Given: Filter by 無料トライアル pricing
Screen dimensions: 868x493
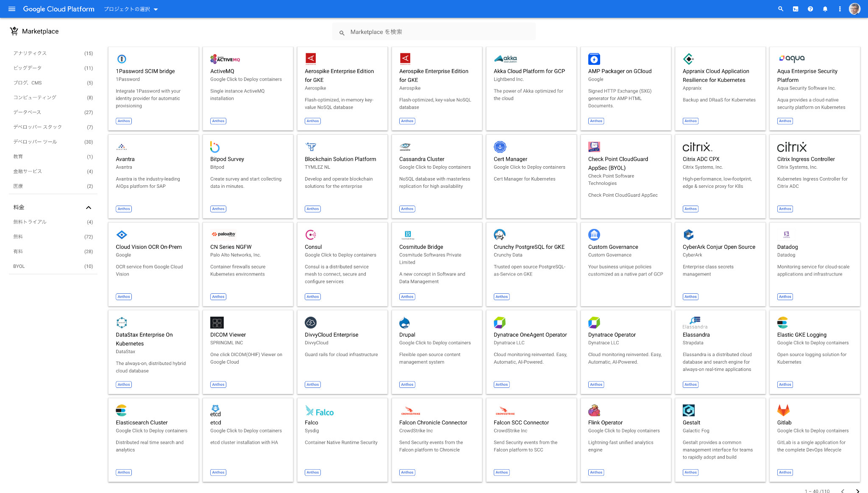Looking at the screenshot, I should click(30, 222).
